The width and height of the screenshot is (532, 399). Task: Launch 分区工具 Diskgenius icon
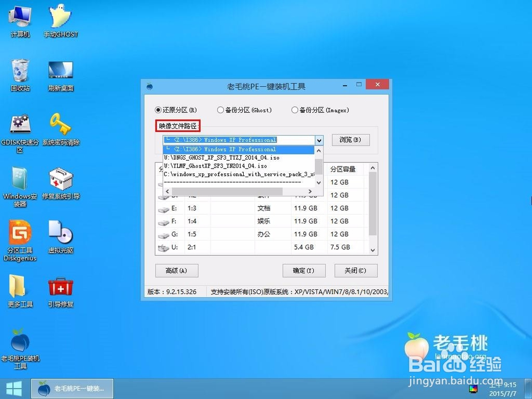[20, 241]
